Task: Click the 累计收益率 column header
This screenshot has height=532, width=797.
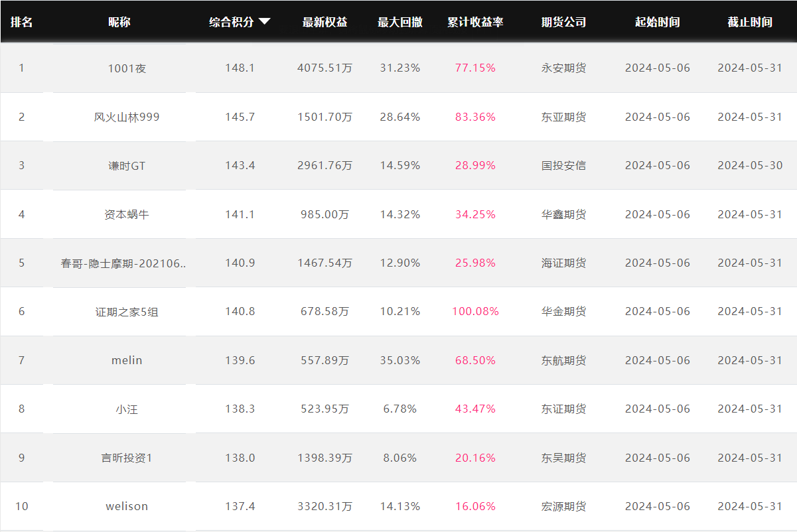Action: coord(475,22)
